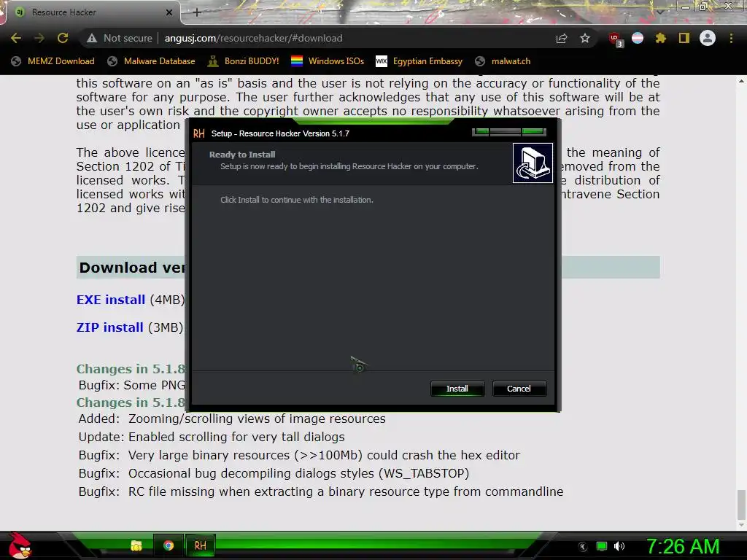The image size is (747, 560).
Task: Open the tab search dropdown
Action: (660, 12)
